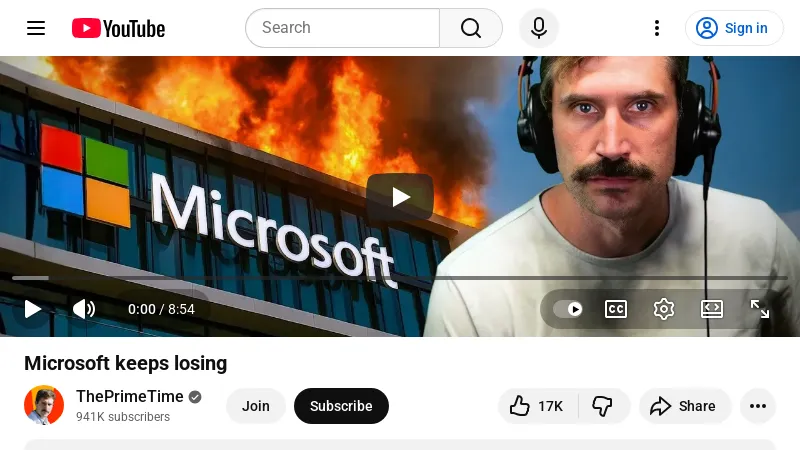Click the Sign in button

(733, 28)
